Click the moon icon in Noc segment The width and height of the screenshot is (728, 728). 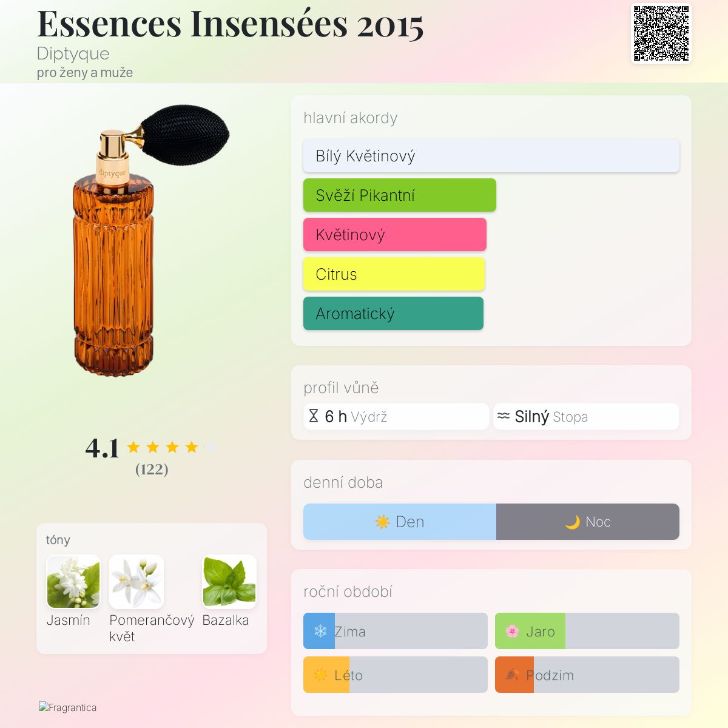point(572,522)
